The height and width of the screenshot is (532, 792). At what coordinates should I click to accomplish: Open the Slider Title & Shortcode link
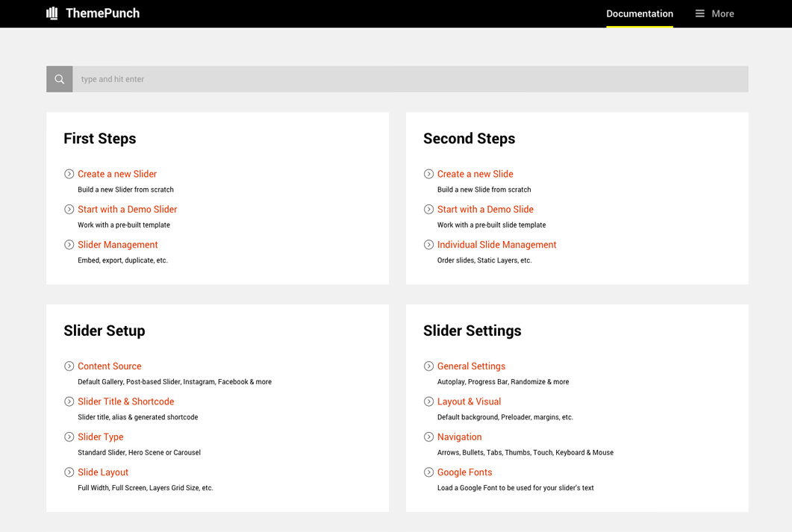(x=125, y=401)
